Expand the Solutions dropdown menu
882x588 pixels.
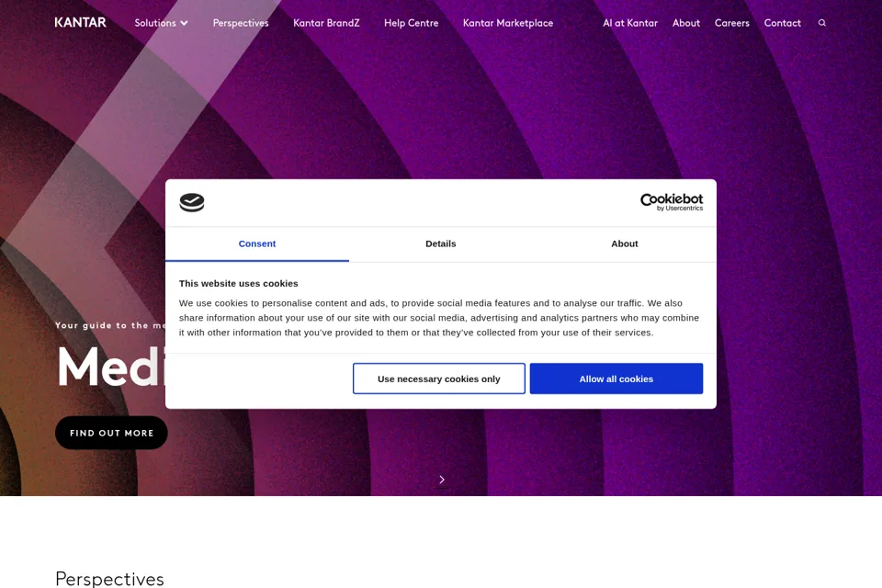click(161, 23)
